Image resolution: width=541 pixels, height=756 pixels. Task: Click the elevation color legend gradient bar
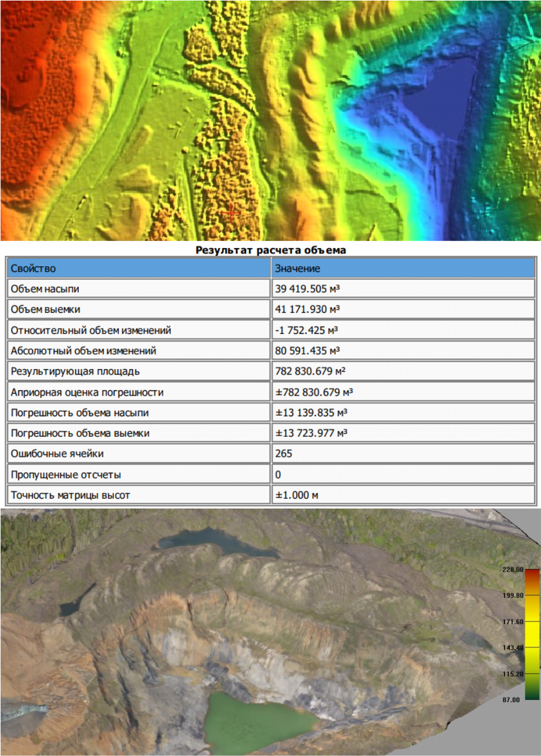point(532,634)
